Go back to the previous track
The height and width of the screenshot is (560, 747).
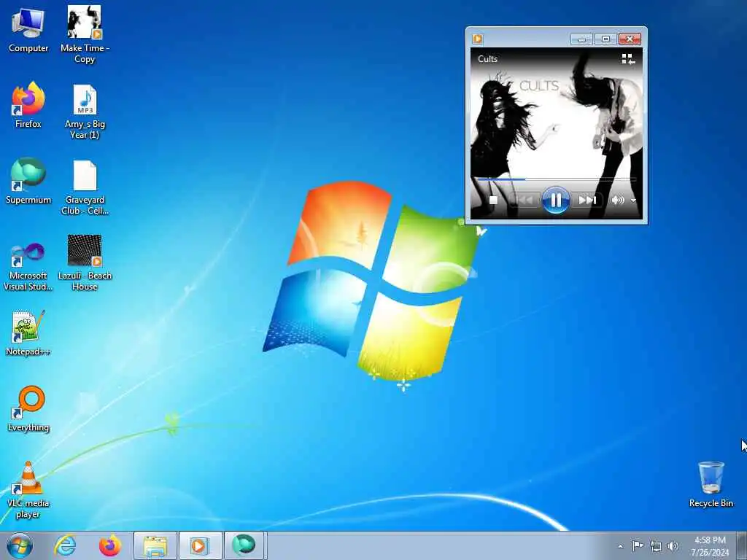click(x=525, y=201)
